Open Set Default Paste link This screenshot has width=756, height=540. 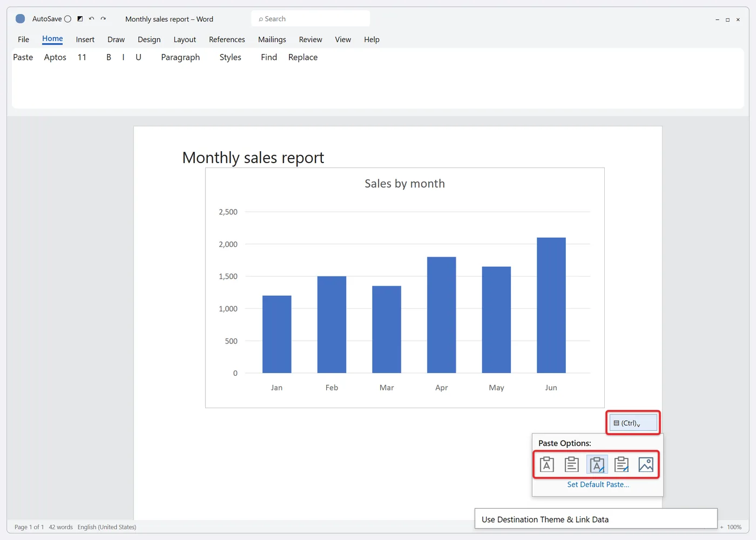598,484
